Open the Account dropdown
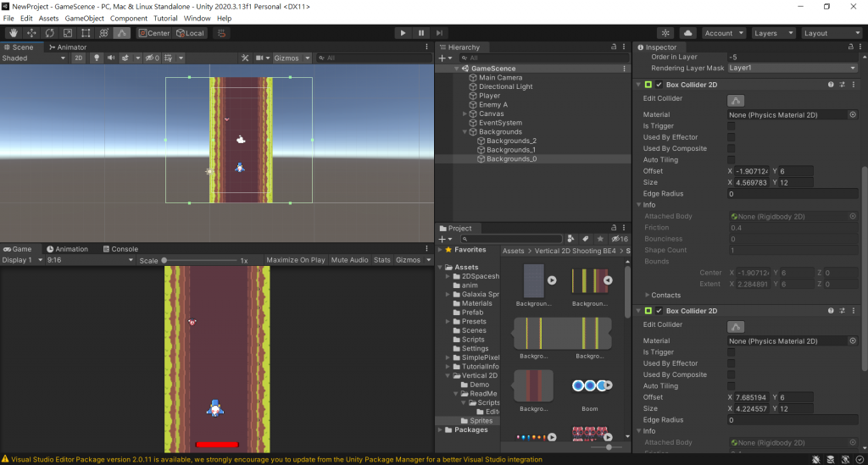This screenshot has width=868, height=465. coord(724,33)
